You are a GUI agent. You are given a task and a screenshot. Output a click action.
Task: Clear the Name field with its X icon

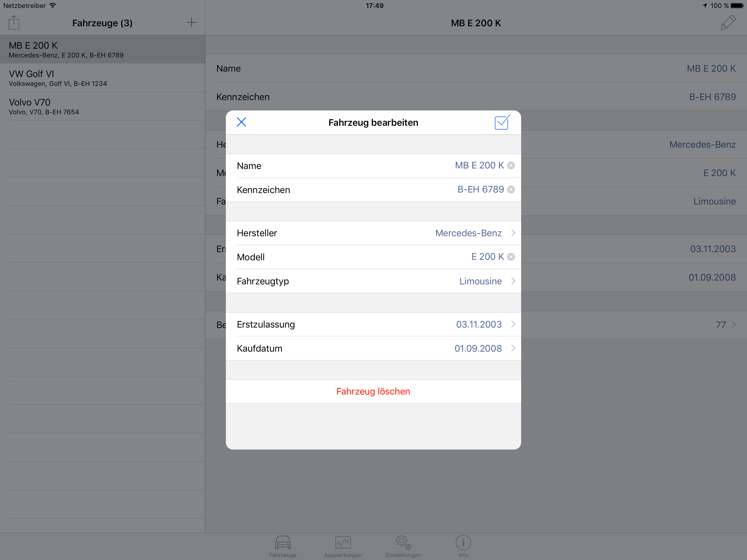[511, 165]
